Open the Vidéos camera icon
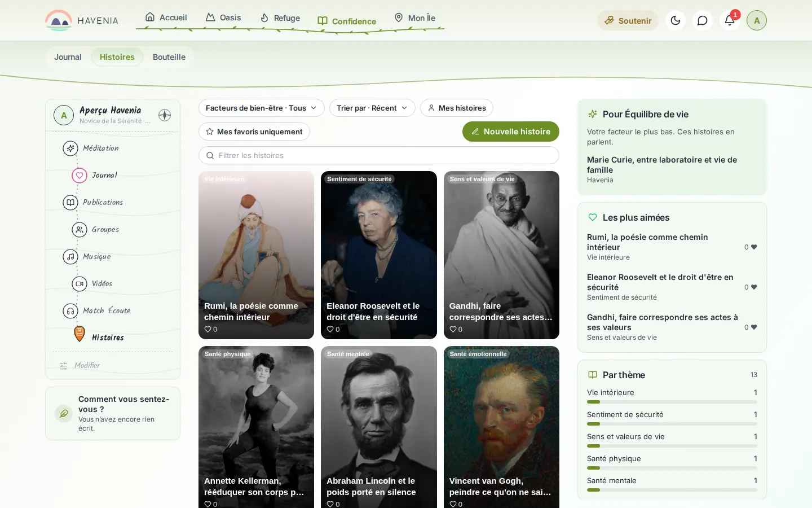The width and height of the screenshot is (812, 508). pos(80,283)
